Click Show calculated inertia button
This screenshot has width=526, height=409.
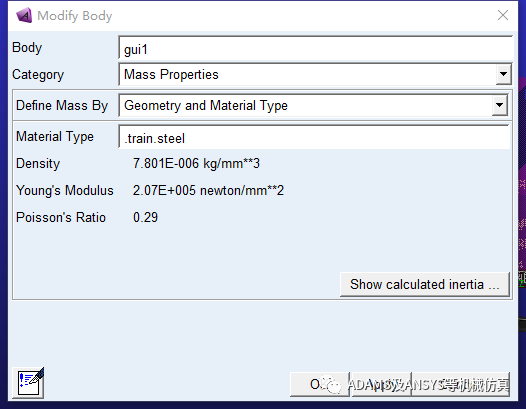click(425, 285)
